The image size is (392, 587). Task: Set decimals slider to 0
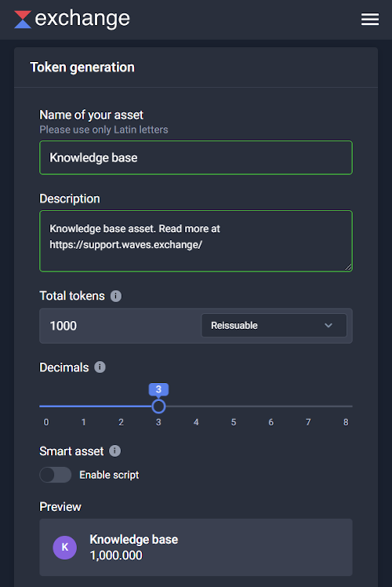[45, 407]
